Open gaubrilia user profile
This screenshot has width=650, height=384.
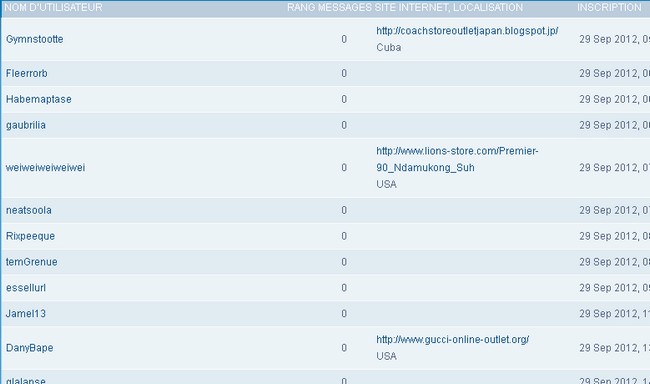coord(26,125)
